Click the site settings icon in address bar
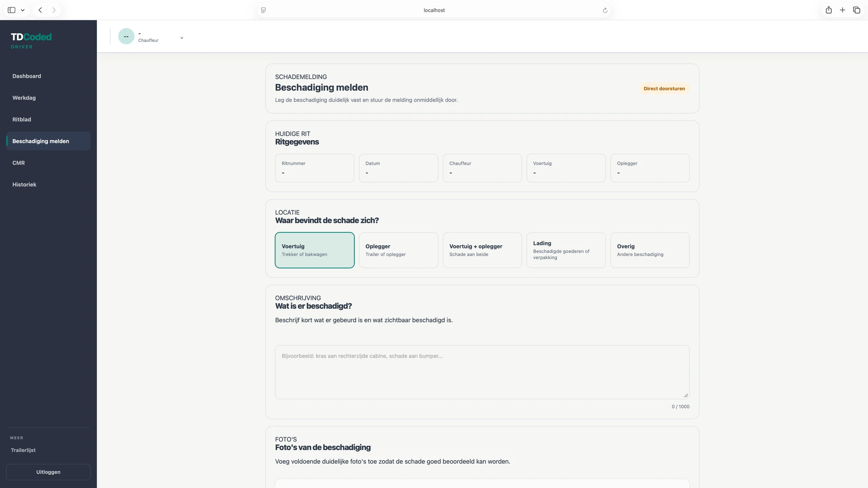 264,10
